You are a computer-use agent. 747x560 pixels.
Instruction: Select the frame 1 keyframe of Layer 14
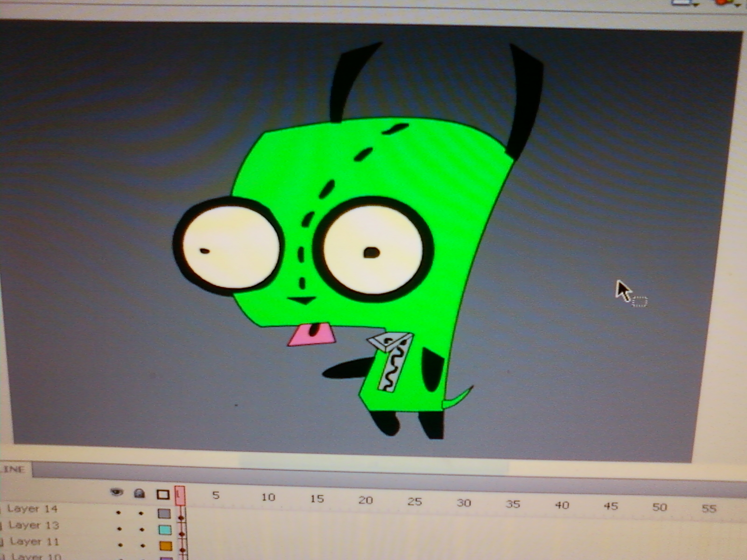(181, 517)
